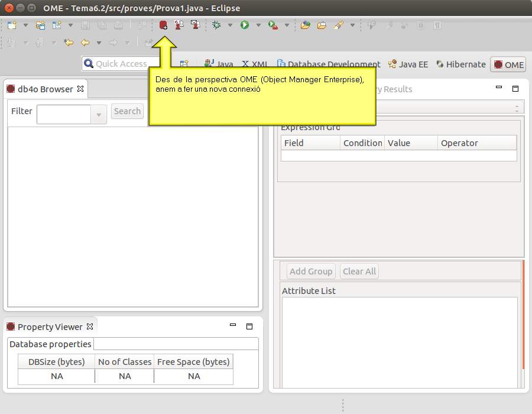The width and height of the screenshot is (532, 414).
Task: Click the Add Group button
Action: [x=311, y=271]
